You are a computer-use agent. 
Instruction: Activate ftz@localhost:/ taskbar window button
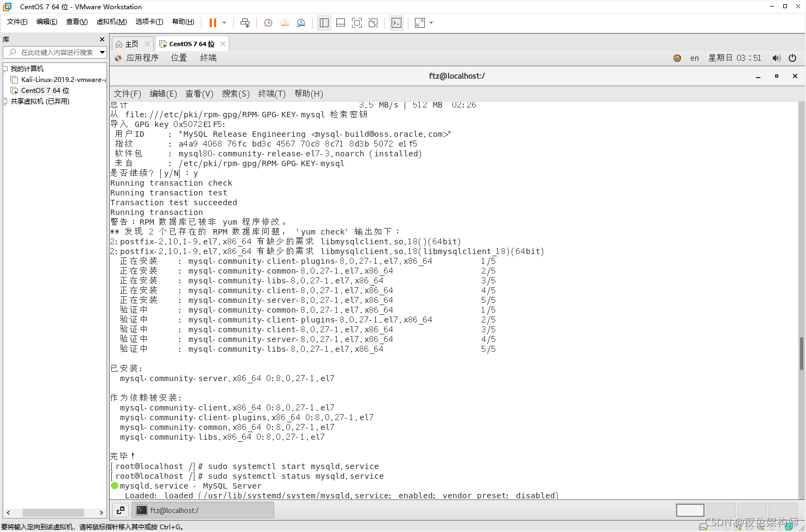pyautogui.click(x=203, y=510)
